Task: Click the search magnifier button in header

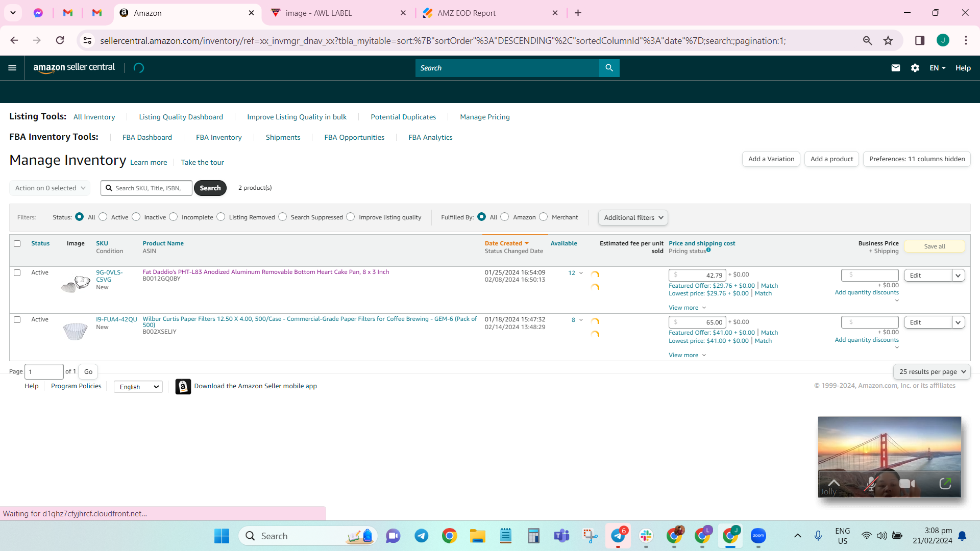Action: tap(609, 68)
